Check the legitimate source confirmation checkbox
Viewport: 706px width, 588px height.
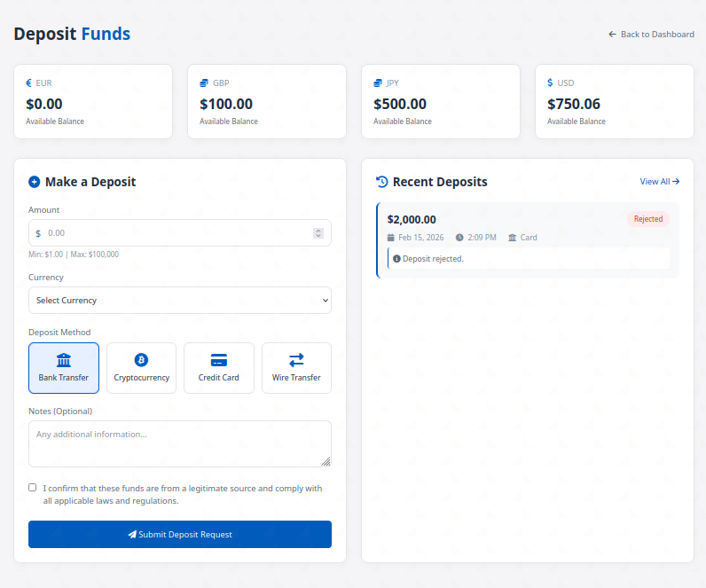click(x=33, y=487)
